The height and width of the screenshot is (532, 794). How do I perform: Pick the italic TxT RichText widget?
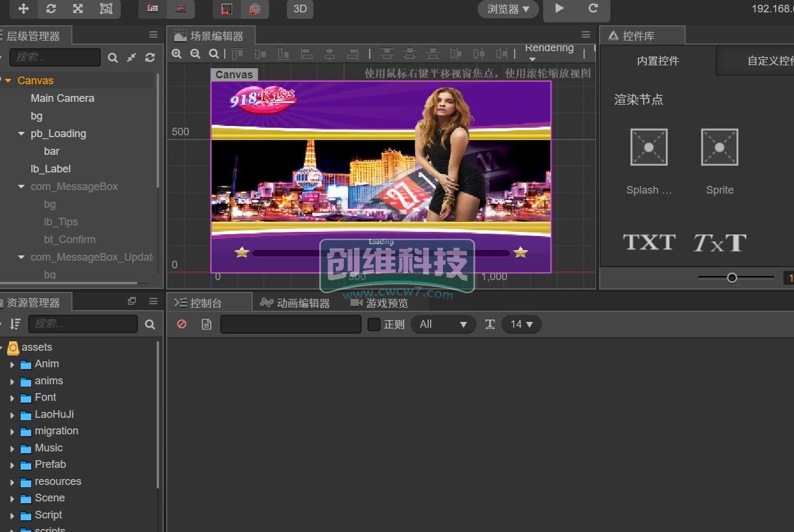click(720, 242)
